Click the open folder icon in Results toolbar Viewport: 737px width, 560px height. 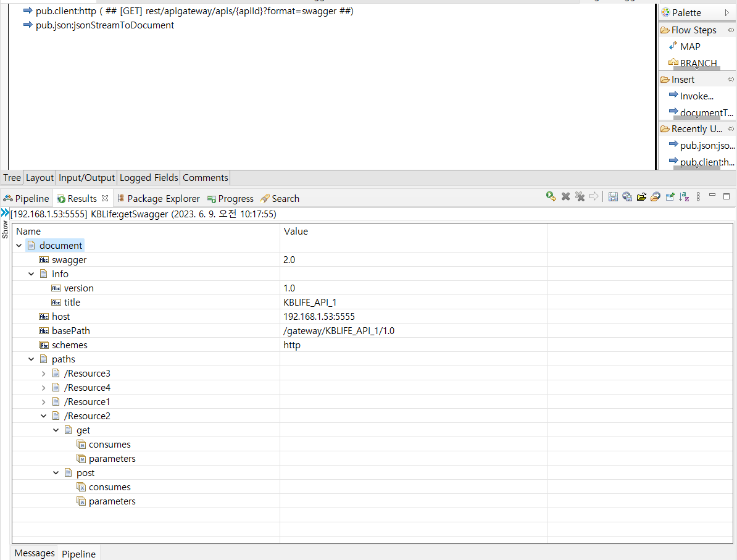[641, 196]
